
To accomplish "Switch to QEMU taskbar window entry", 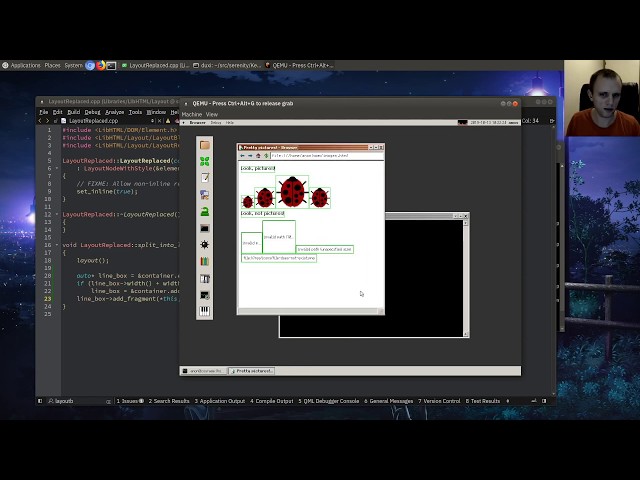I will [x=299, y=65].
